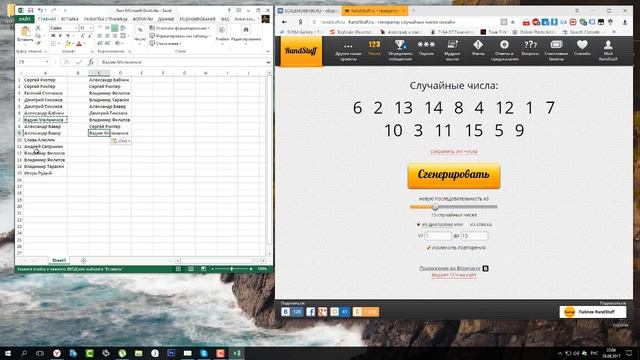Click the 'Приложение во ВКонтакте' link
Image resolution: width=640 pixels, height=360 pixels.
point(450,268)
